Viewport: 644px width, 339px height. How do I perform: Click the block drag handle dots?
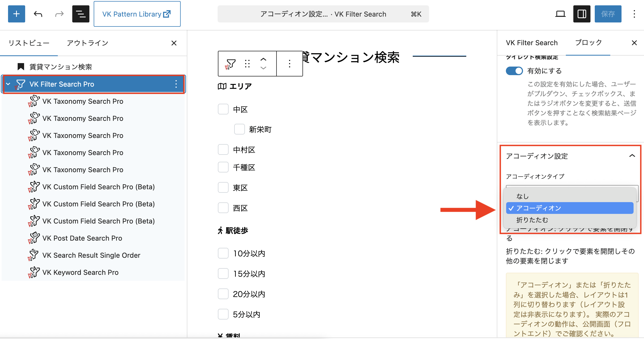(247, 64)
